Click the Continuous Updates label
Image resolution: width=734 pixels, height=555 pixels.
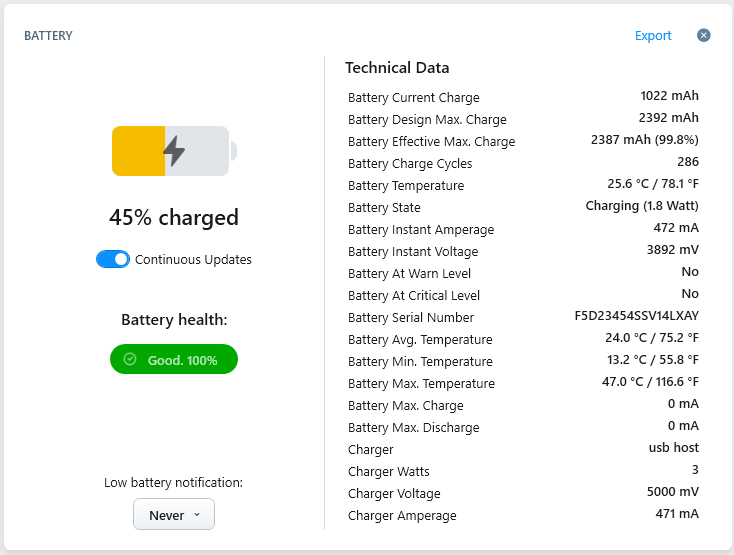pos(193,260)
